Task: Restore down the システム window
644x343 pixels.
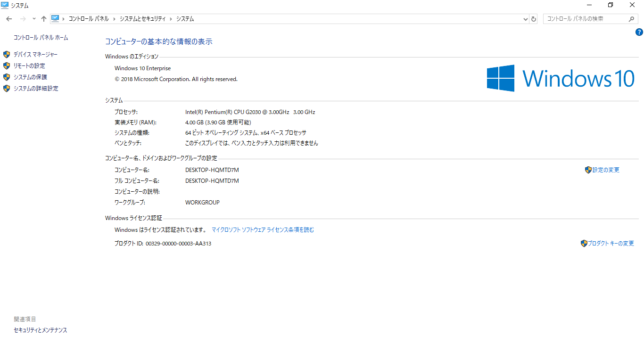Action: tap(611, 5)
